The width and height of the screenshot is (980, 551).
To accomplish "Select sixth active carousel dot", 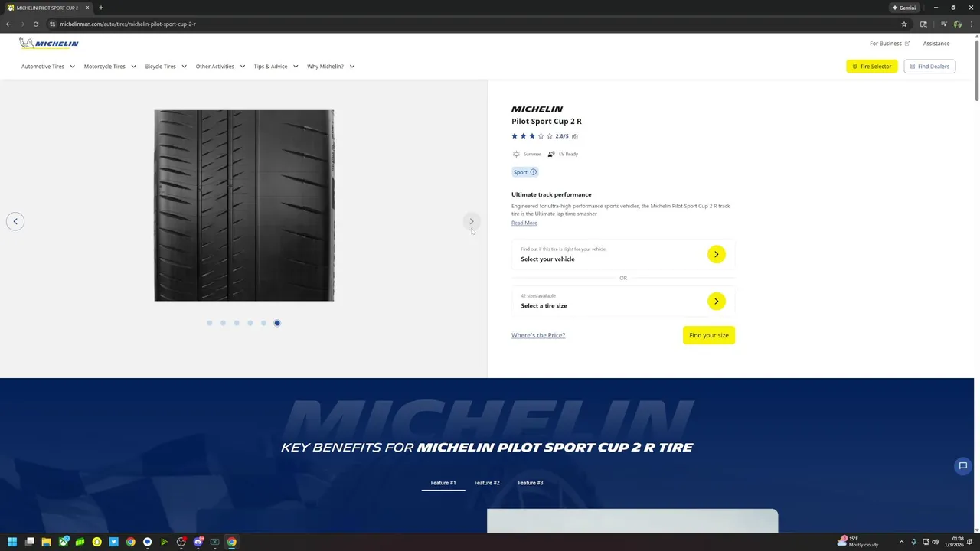I will coord(277,323).
